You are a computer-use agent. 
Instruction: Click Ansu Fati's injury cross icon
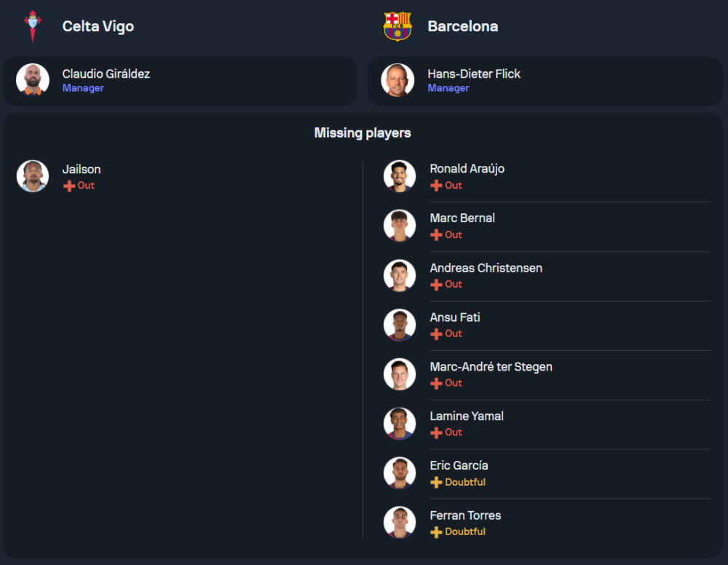coord(436,334)
